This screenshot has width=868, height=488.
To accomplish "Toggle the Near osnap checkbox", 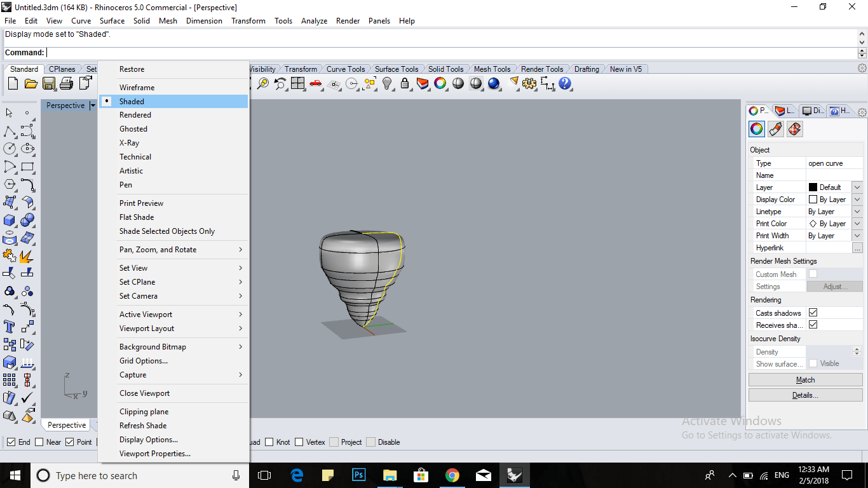I will point(39,442).
